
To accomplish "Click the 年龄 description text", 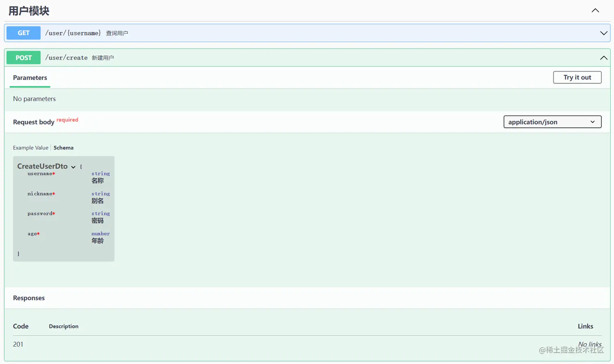I will [x=97, y=241].
